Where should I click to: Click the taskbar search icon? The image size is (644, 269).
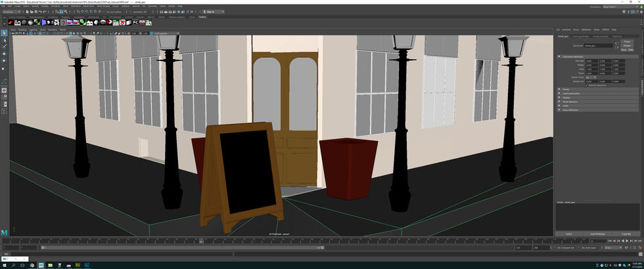(x=14, y=265)
